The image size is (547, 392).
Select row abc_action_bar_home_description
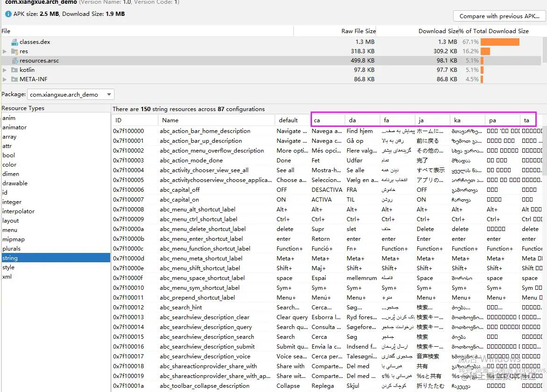pyautogui.click(x=327, y=131)
